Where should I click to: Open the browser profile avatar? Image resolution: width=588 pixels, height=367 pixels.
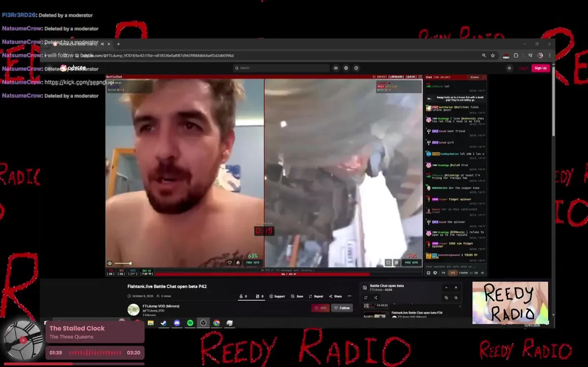[540, 56]
